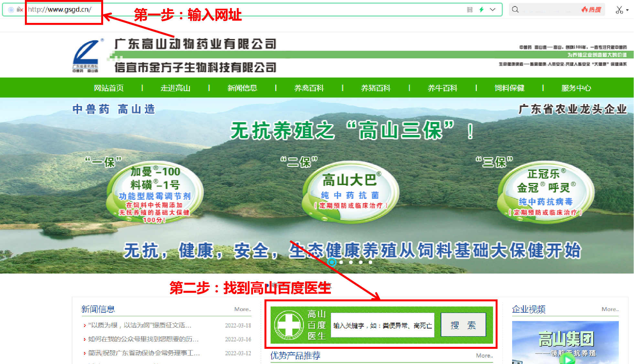Click the green lightning speed-mode icon
The image size is (634, 364).
pyautogui.click(x=481, y=10)
